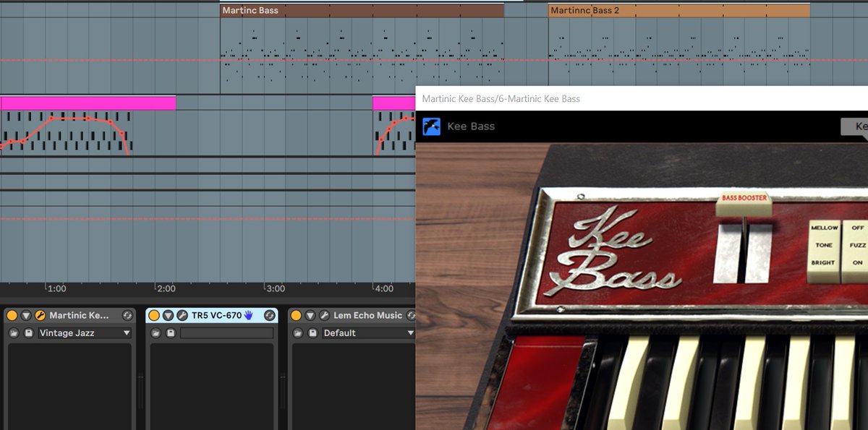Collapse the TR5 VC-670 plug-in parameters
The width and height of the screenshot is (868, 430).
coord(168,315)
